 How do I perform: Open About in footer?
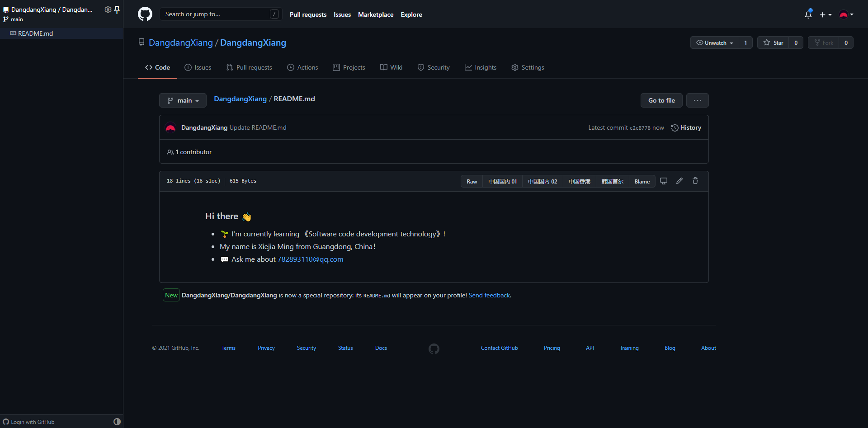(x=708, y=348)
